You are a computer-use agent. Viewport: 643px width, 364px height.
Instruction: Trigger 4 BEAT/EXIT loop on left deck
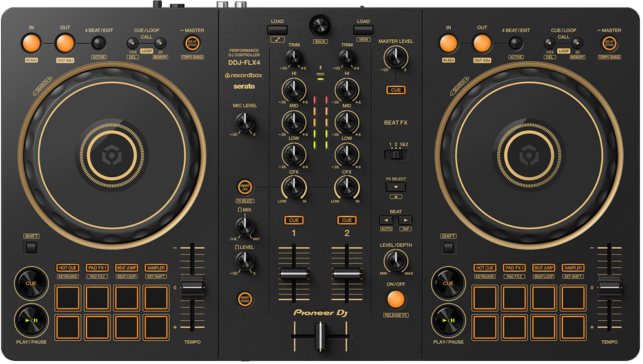[99, 43]
